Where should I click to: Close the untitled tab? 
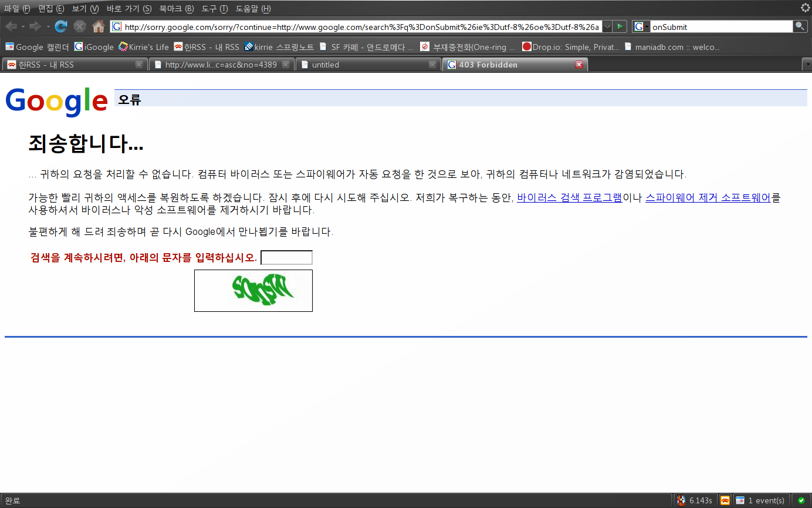(432, 65)
